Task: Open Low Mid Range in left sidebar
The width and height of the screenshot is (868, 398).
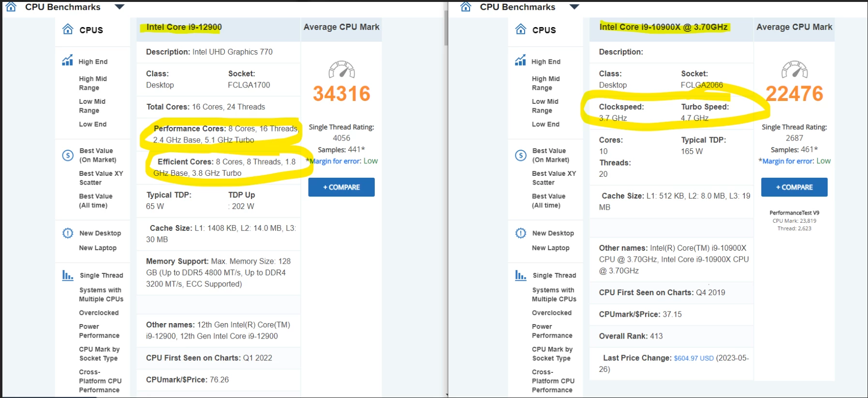Action: pyautogui.click(x=92, y=106)
